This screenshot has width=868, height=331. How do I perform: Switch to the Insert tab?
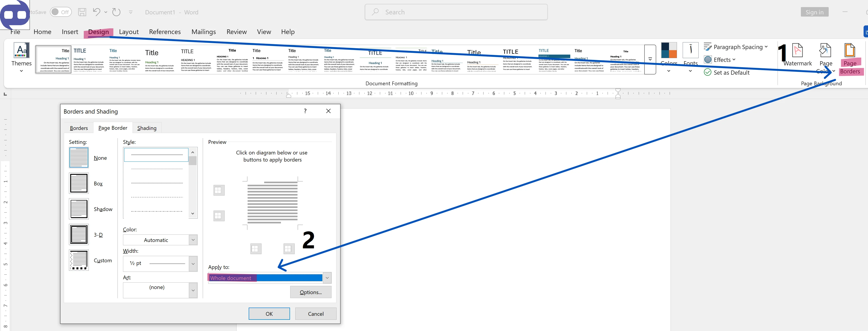point(70,32)
